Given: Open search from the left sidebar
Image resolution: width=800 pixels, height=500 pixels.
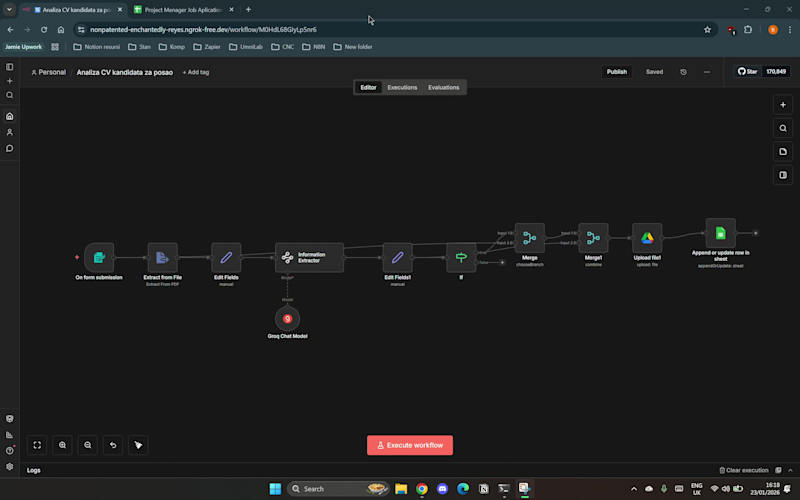Looking at the screenshot, I should point(10,95).
